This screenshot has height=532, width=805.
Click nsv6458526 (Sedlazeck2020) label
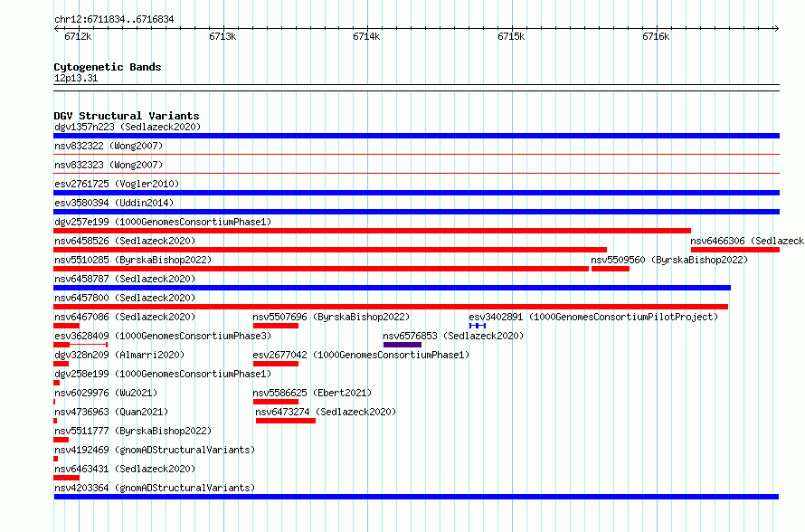pyautogui.click(x=125, y=241)
